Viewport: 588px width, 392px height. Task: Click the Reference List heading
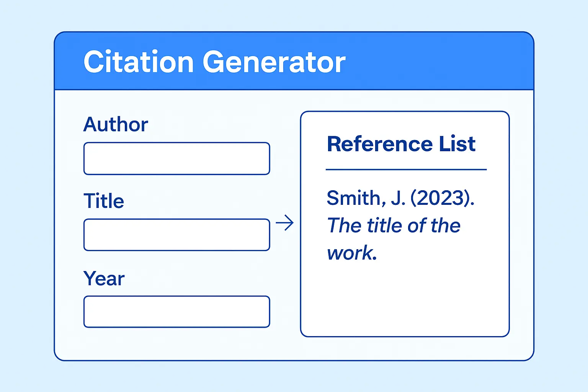pyautogui.click(x=401, y=144)
